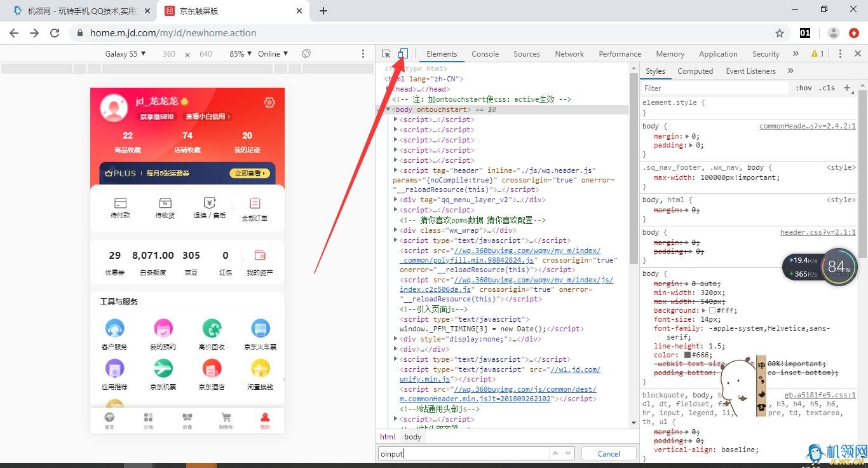Collapse the body ontouchstart node
Viewport: 868px width, 468px height.
click(388, 109)
